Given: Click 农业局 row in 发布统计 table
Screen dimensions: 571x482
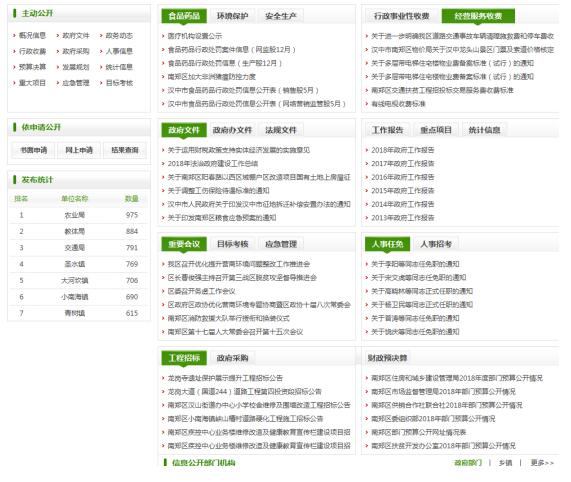Looking at the screenshot, I should (79, 215).
